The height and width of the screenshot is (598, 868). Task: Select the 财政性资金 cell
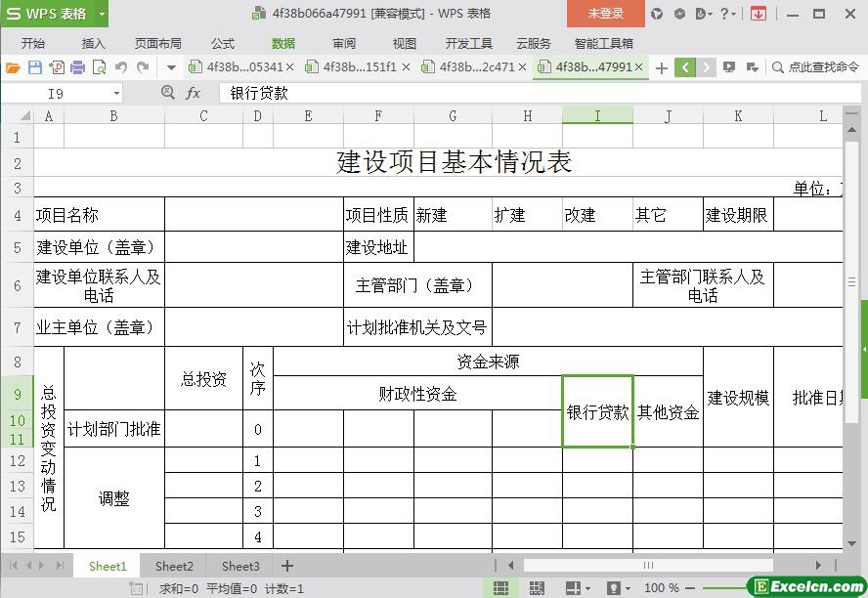pos(417,394)
